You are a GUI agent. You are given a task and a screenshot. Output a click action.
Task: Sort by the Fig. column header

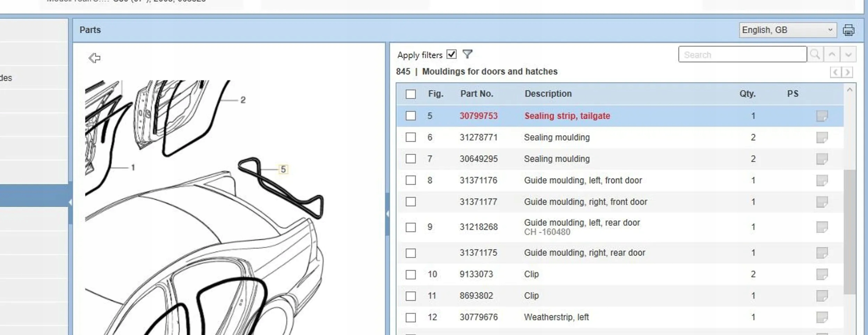436,94
